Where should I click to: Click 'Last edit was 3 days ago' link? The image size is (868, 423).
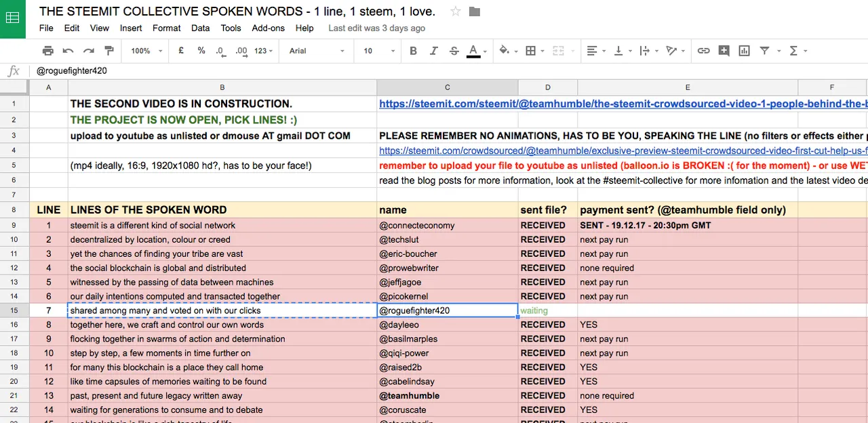[377, 28]
